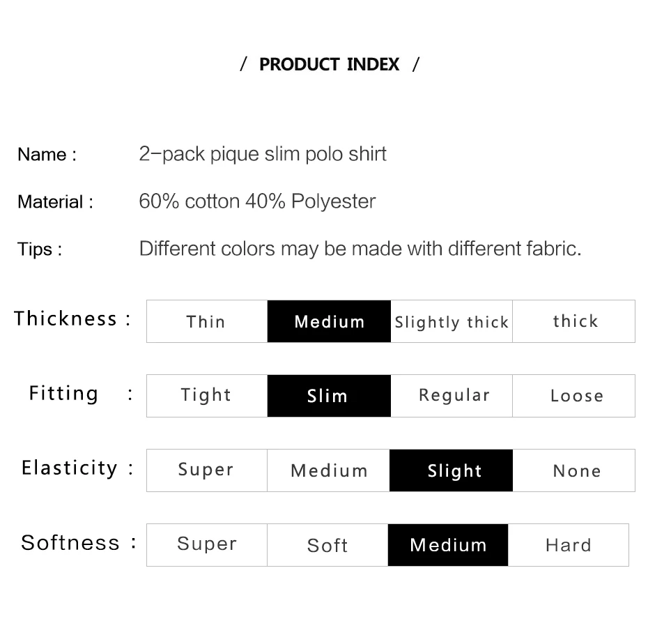Choose Medium in the Elasticity row

(x=329, y=470)
